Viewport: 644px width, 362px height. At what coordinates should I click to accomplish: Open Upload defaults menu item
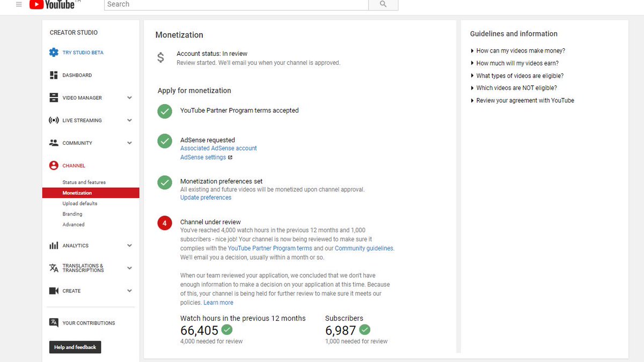point(80,203)
